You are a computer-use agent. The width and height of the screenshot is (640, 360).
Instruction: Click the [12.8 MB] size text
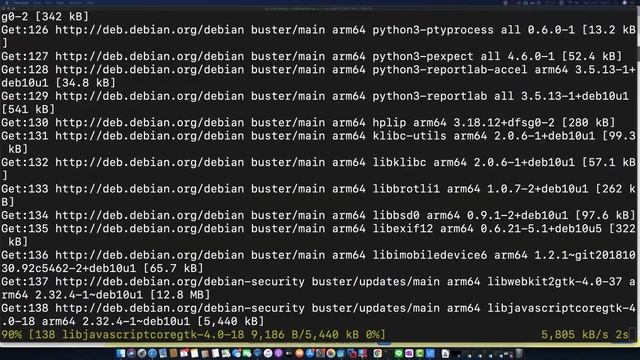pos(180,295)
